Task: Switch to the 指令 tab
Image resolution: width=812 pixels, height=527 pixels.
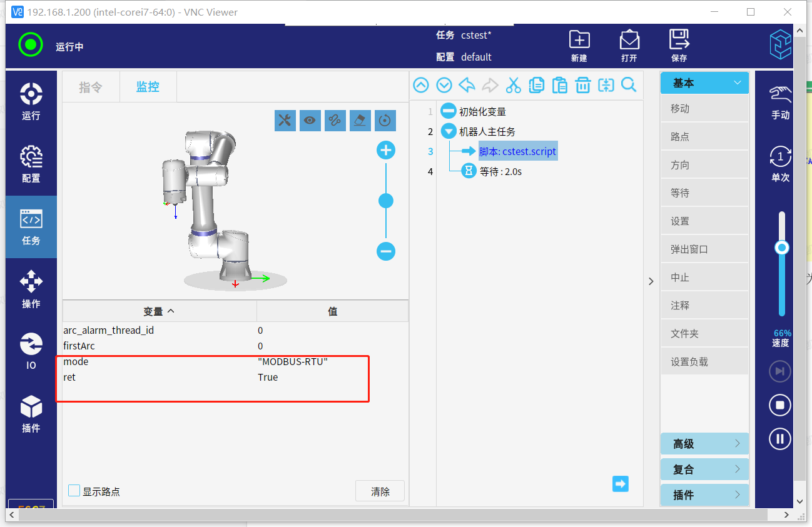Action: point(90,87)
